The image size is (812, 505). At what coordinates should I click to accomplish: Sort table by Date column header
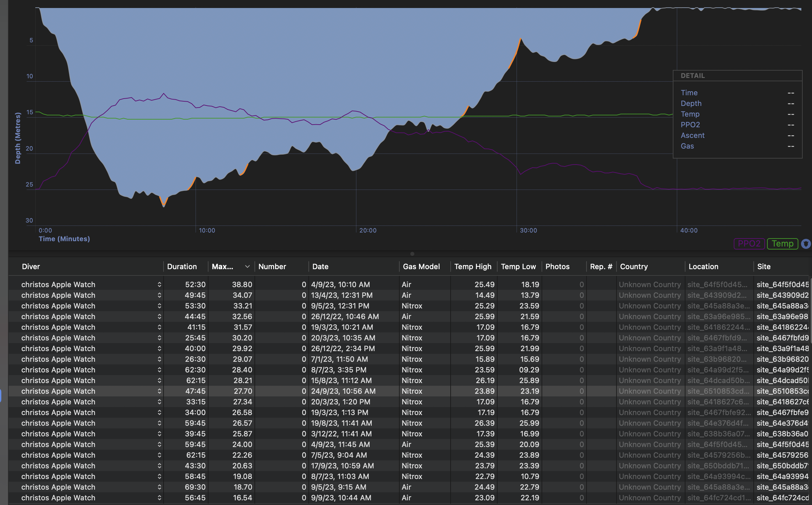[x=320, y=266]
